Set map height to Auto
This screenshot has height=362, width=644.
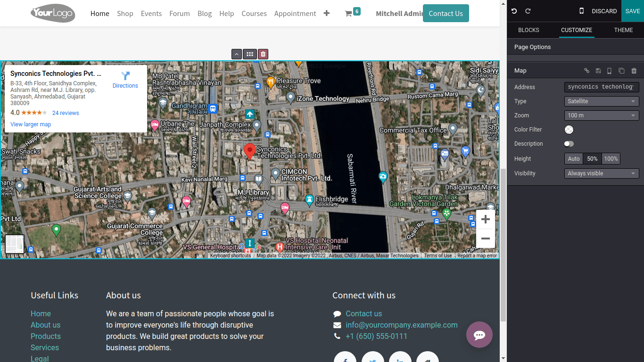click(x=574, y=159)
